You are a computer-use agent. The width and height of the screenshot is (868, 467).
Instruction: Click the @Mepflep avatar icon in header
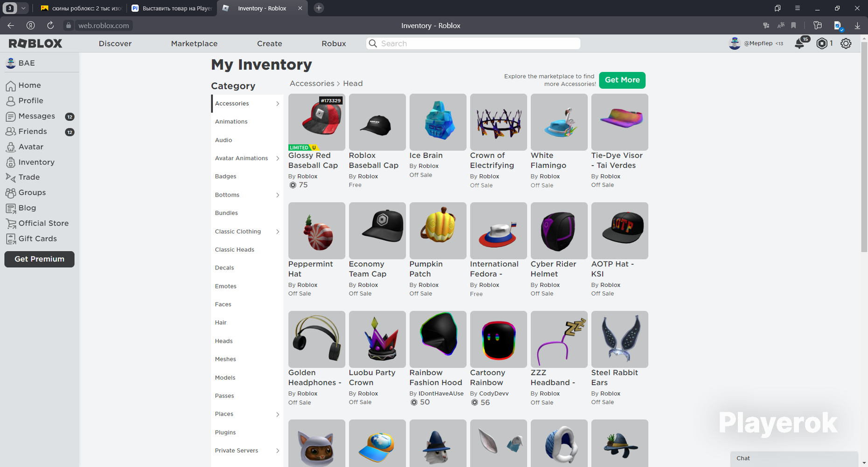(x=735, y=43)
